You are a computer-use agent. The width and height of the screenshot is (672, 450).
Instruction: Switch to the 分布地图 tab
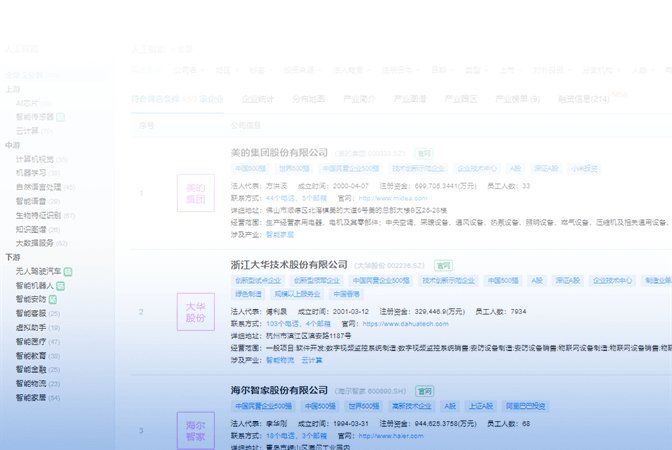pos(309,99)
